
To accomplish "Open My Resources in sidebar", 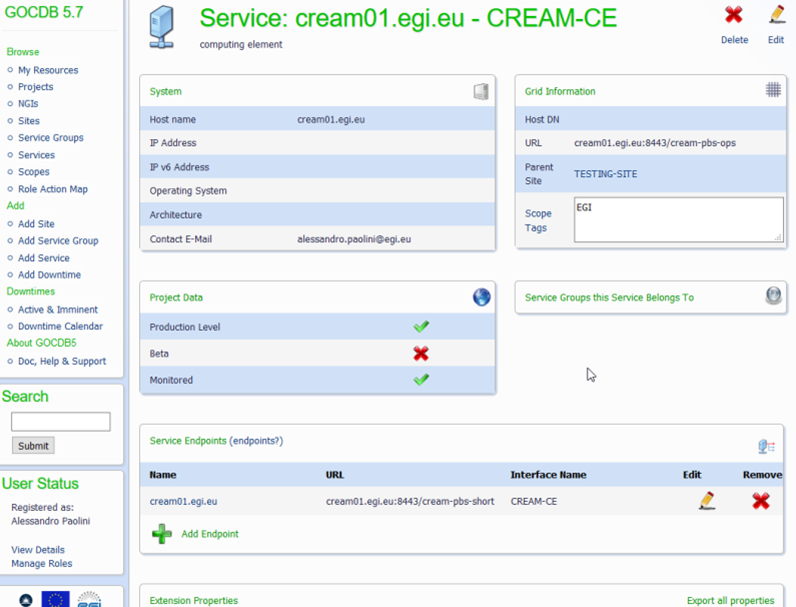I will 48,70.
